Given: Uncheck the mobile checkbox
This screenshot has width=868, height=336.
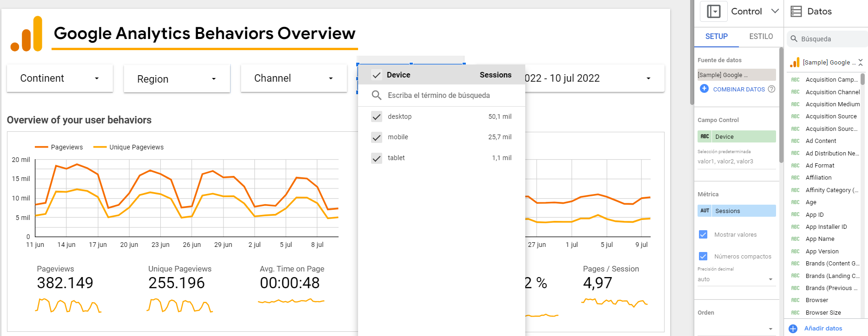Looking at the screenshot, I should coord(377,137).
